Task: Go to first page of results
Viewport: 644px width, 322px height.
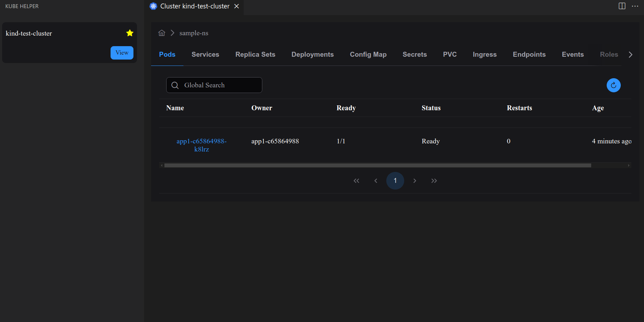Action: point(356,181)
